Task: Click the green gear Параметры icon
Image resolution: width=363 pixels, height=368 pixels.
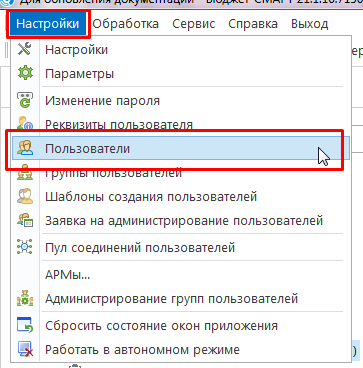Action: click(x=25, y=74)
